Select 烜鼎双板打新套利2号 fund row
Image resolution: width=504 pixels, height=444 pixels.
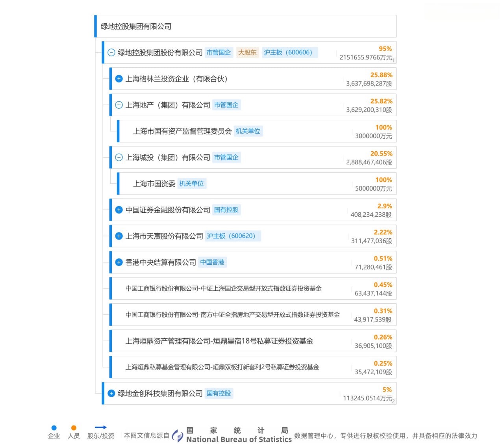coord(254,367)
